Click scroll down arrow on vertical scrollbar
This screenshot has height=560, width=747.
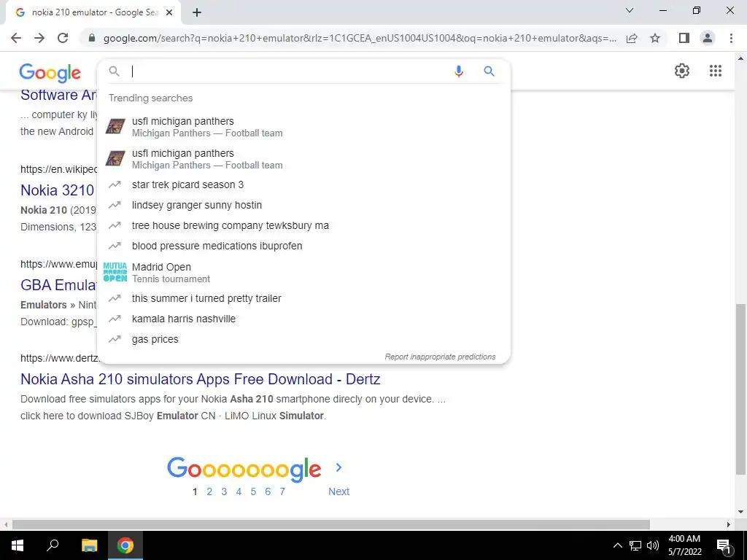pos(740,513)
